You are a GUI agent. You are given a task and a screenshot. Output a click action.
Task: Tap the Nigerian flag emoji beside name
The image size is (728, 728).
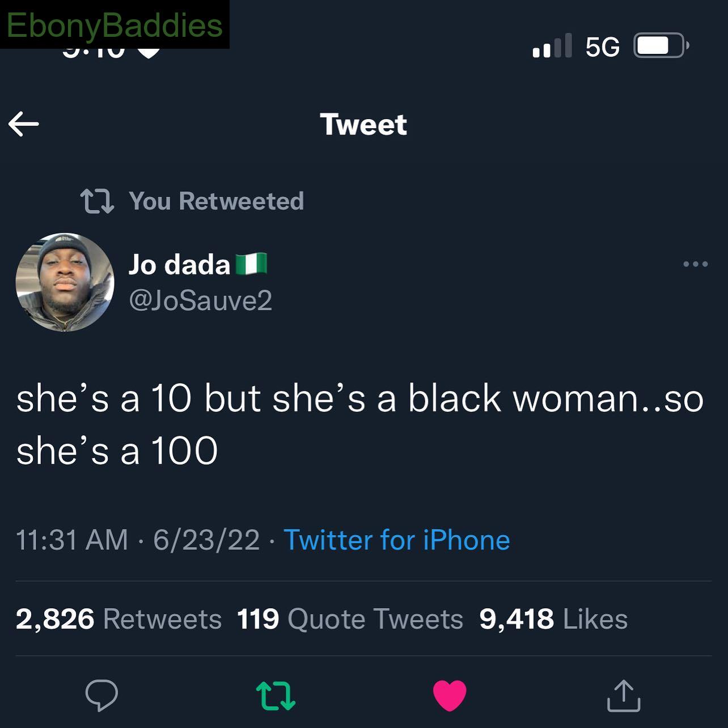pyautogui.click(x=251, y=264)
